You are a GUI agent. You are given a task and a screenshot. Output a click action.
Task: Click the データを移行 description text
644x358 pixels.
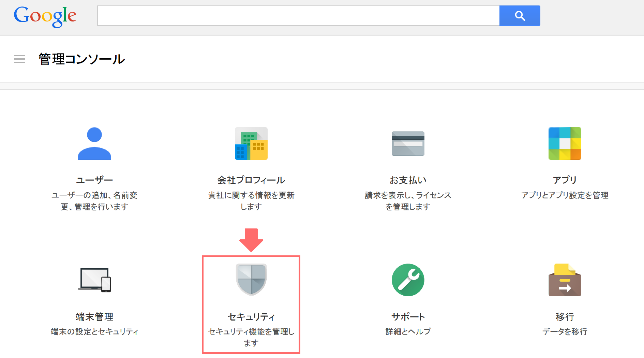565,331
